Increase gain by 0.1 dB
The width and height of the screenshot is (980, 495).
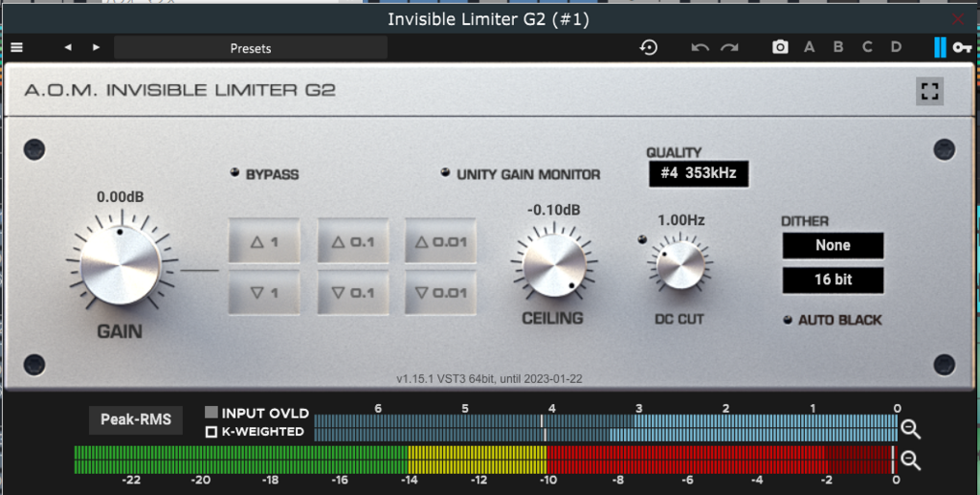point(353,240)
